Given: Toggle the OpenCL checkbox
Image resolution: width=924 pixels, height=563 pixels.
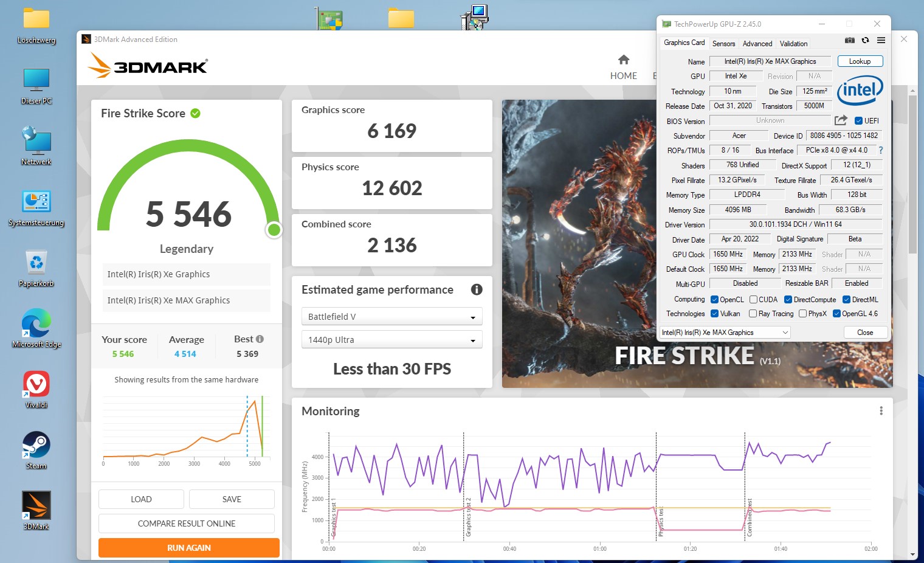Looking at the screenshot, I should (714, 300).
